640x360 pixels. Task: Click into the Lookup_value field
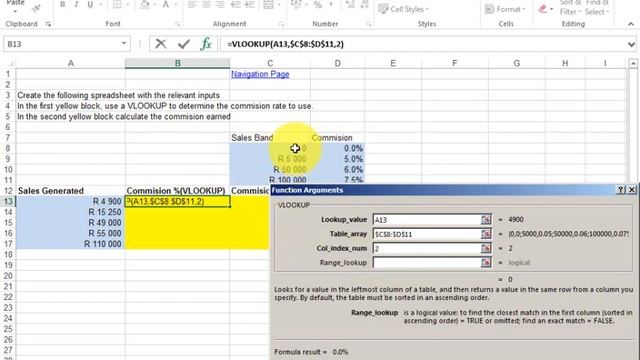[x=427, y=220]
